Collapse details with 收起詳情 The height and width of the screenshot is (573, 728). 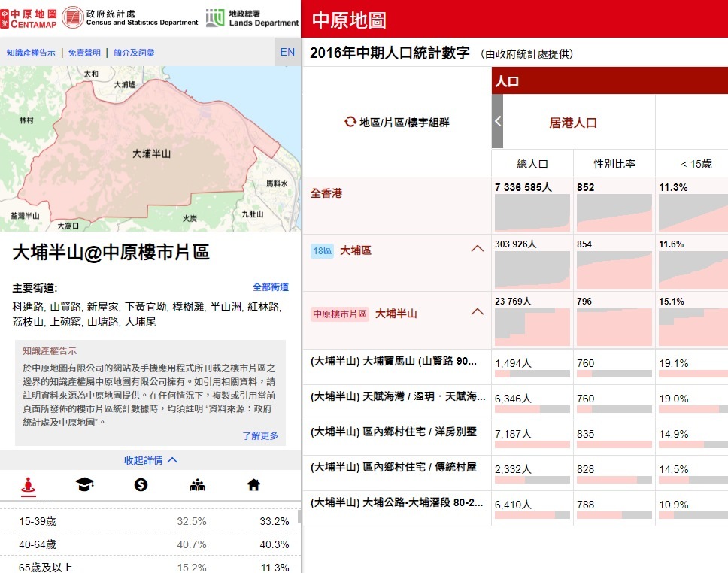pyautogui.click(x=150, y=460)
